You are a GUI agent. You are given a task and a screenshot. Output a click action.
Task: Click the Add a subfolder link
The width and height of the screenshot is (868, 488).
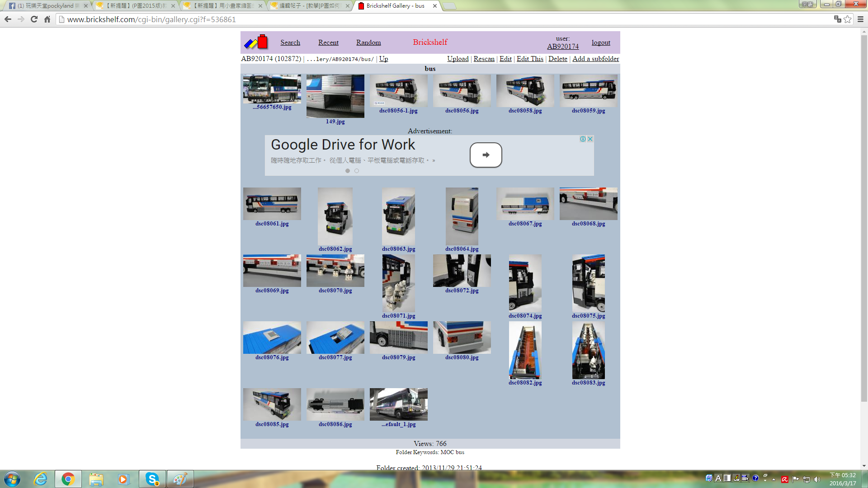(595, 59)
